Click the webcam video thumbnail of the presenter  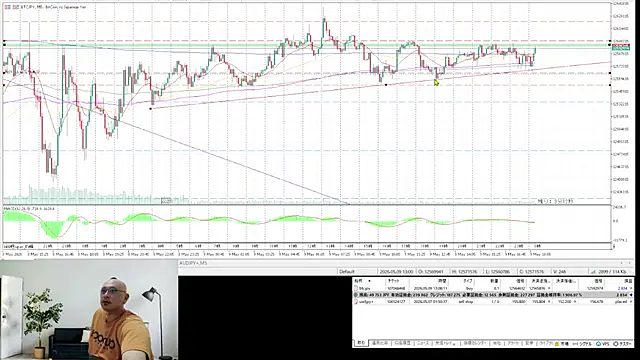point(89,310)
